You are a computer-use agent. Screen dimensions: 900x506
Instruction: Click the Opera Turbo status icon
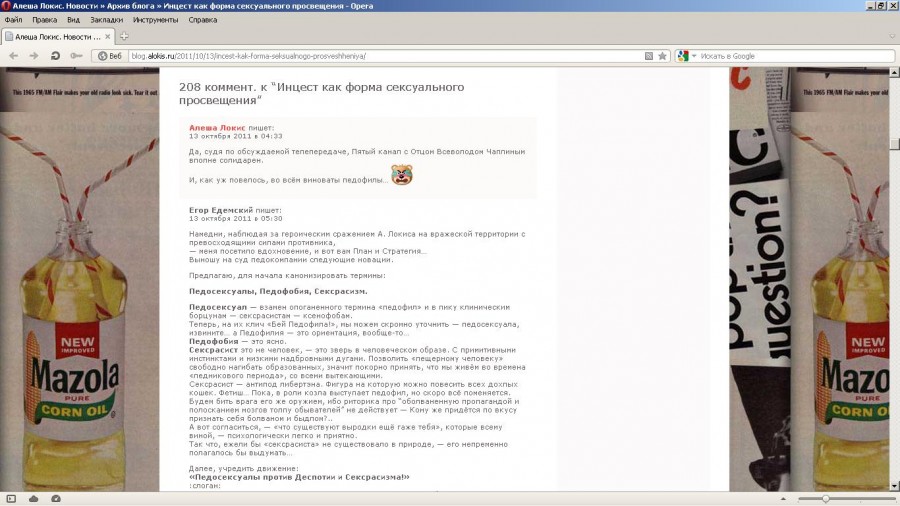55,498
